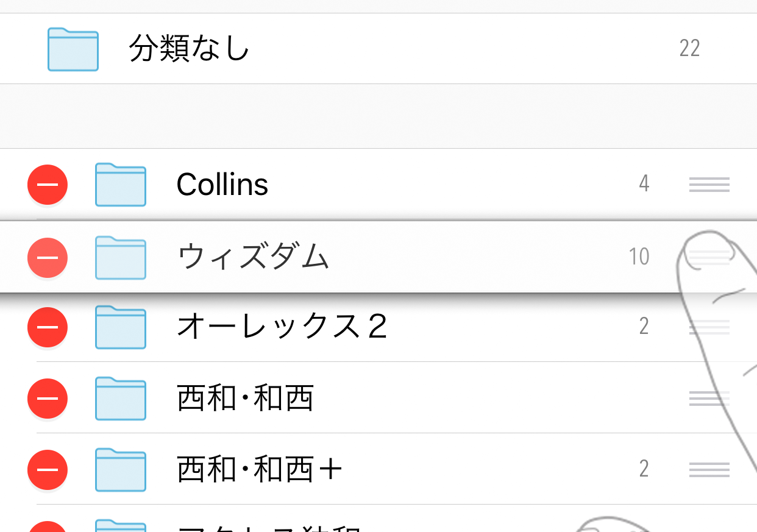
Task: Select the 分類なし folder name
Action: (189, 49)
